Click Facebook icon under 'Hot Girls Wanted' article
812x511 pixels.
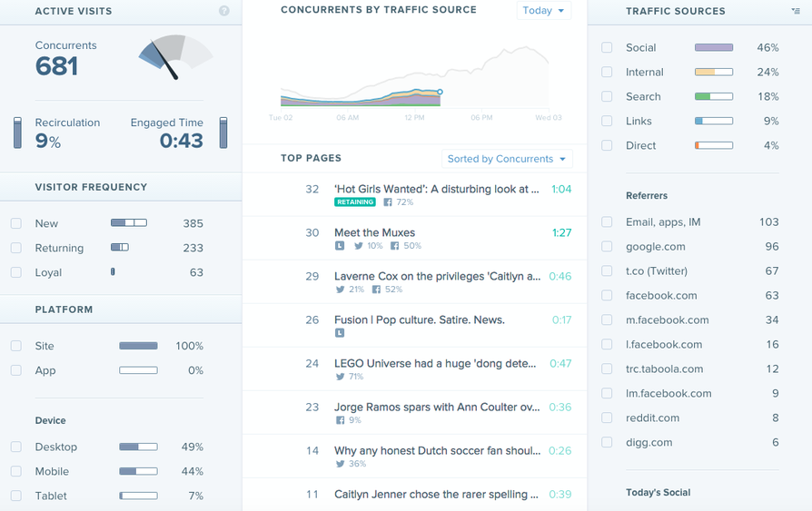(x=388, y=202)
